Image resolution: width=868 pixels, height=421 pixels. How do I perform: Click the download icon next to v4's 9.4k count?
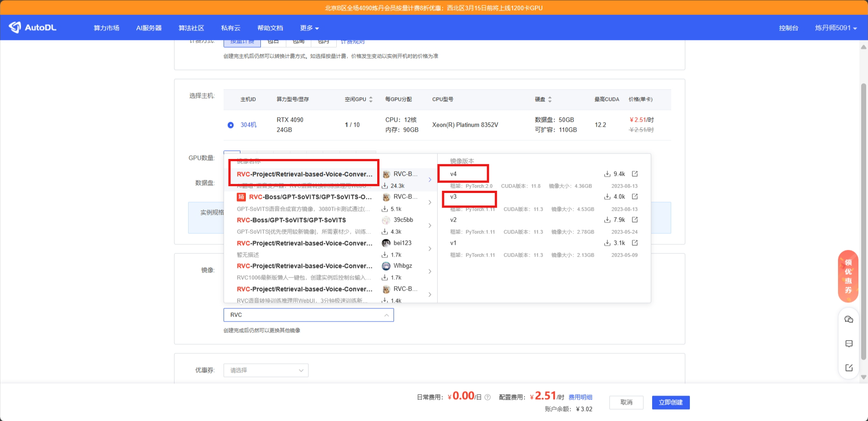[608, 173]
